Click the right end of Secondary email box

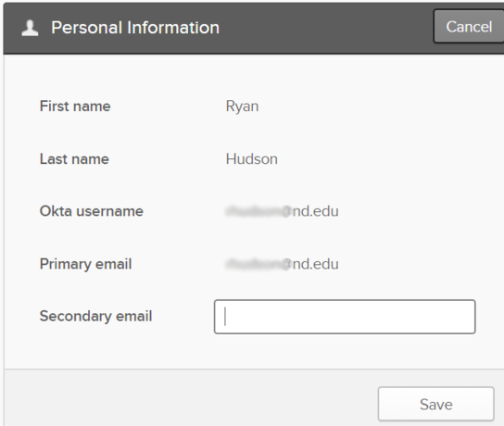463,317
